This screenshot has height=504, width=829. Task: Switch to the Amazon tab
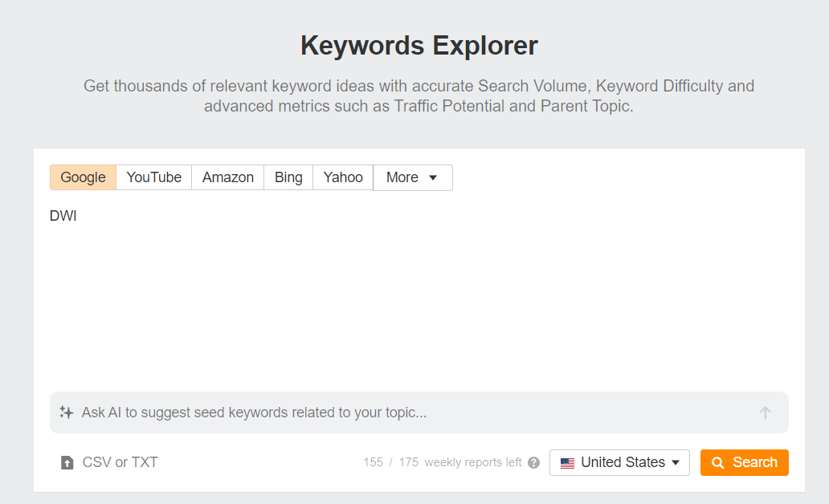coord(228,177)
